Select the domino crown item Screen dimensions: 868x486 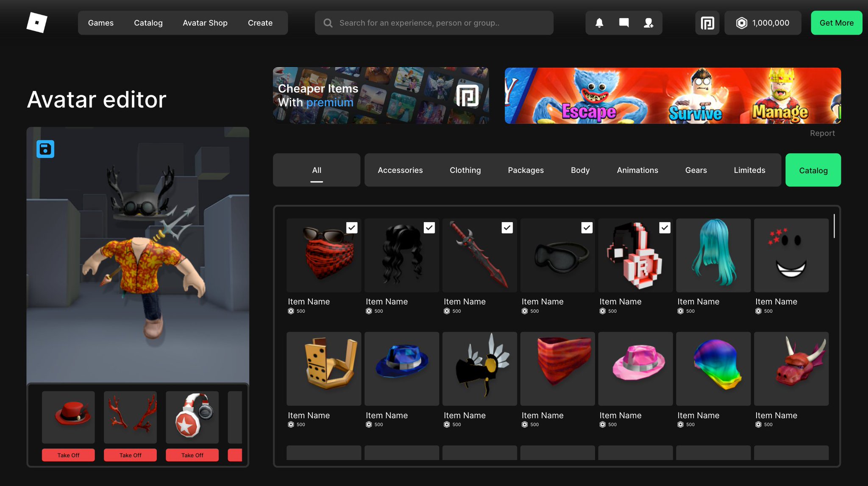(324, 369)
